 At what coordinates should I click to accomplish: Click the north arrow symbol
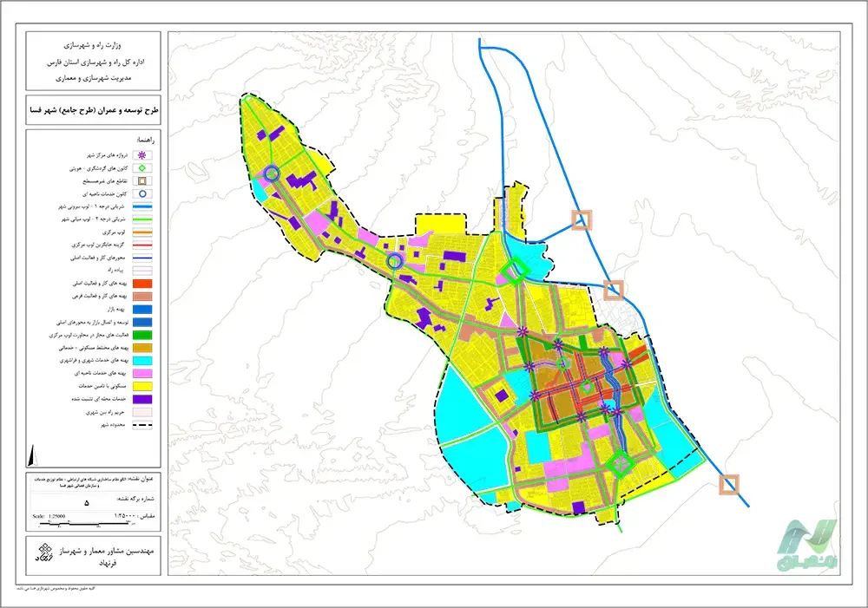(32, 454)
